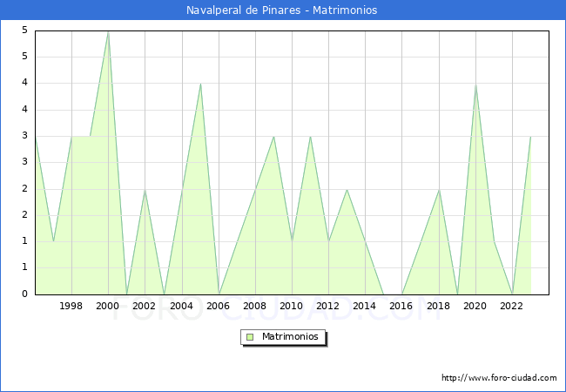Viewport: 566px width, 392px height.
Task: Select the 2018 x-axis label
Action: click(x=438, y=306)
